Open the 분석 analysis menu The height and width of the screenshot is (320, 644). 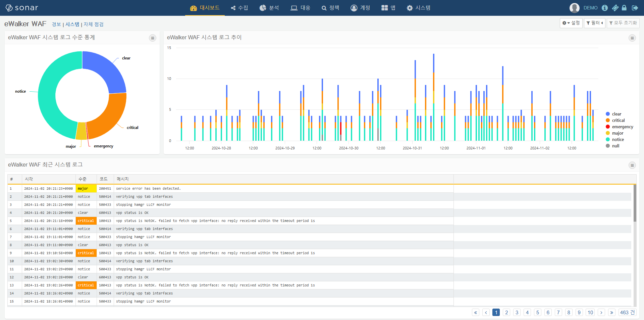pyautogui.click(x=269, y=8)
